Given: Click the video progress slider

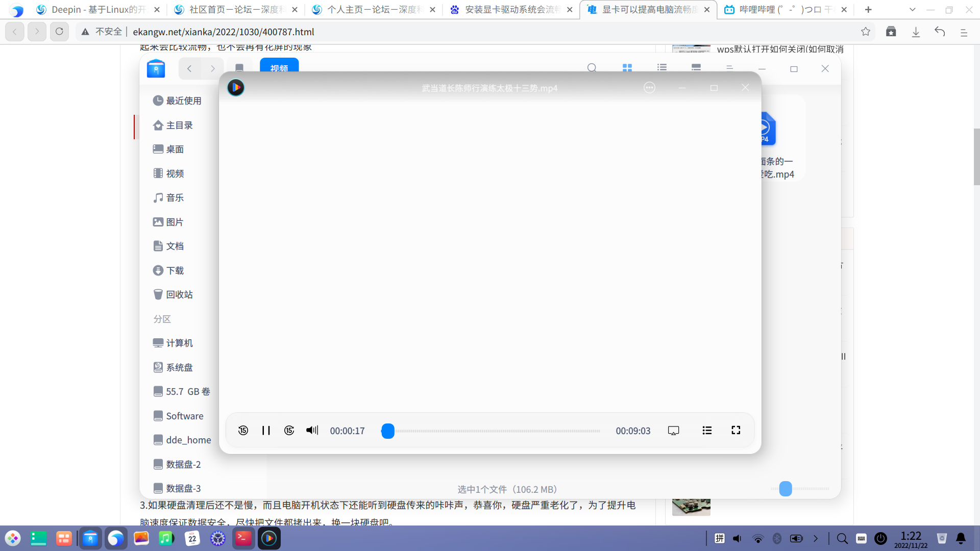Looking at the screenshot, I should coord(388,431).
